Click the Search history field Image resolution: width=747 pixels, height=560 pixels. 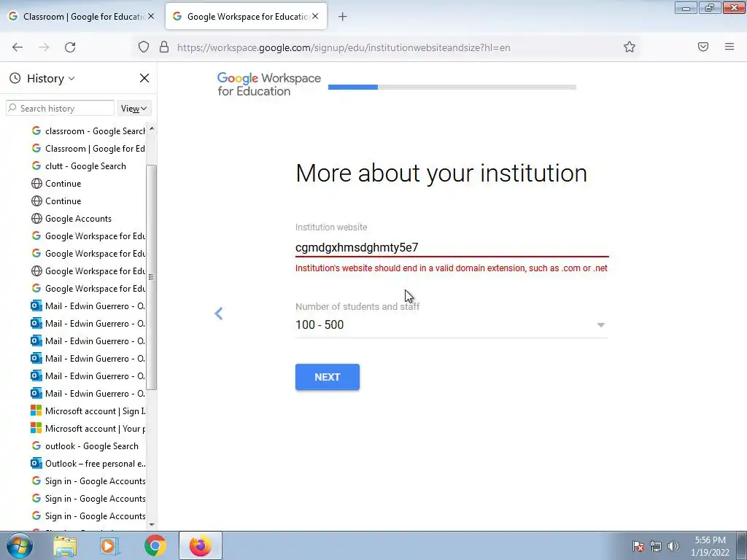coord(61,109)
